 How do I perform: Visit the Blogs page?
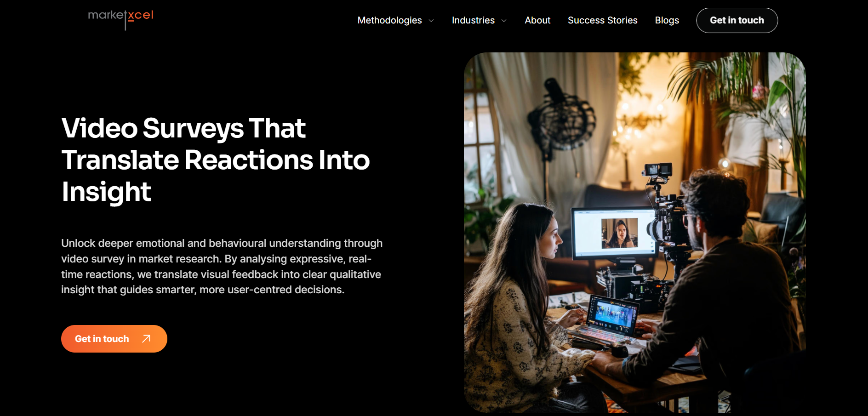point(667,20)
